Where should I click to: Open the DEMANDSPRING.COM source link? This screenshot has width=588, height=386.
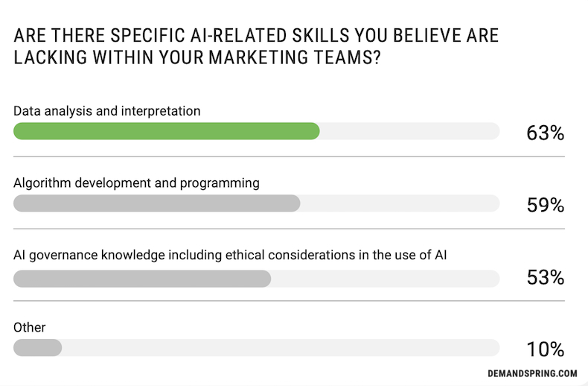click(532, 373)
